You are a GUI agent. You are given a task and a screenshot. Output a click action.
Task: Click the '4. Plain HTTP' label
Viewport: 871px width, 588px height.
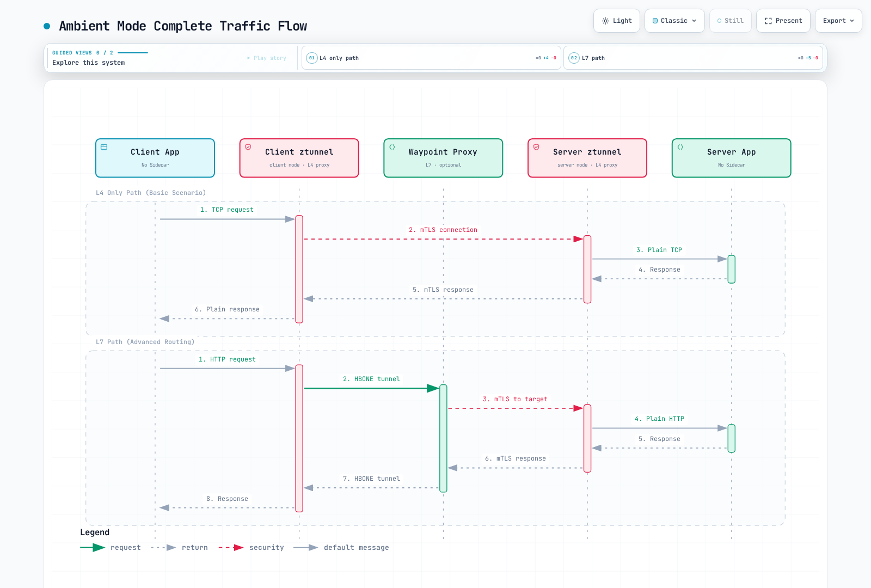click(659, 419)
